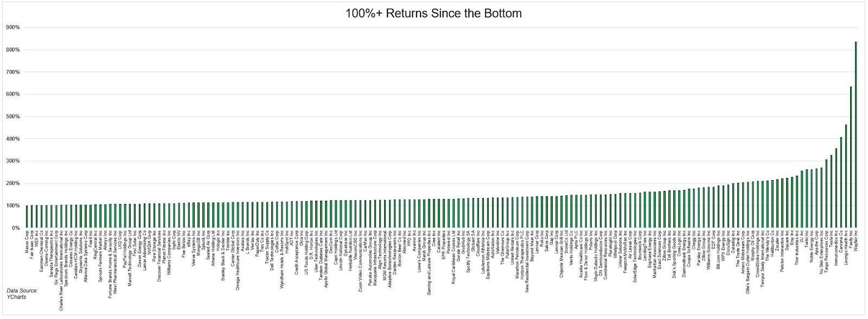Select the Masco Corp bar at far left

[27, 217]
